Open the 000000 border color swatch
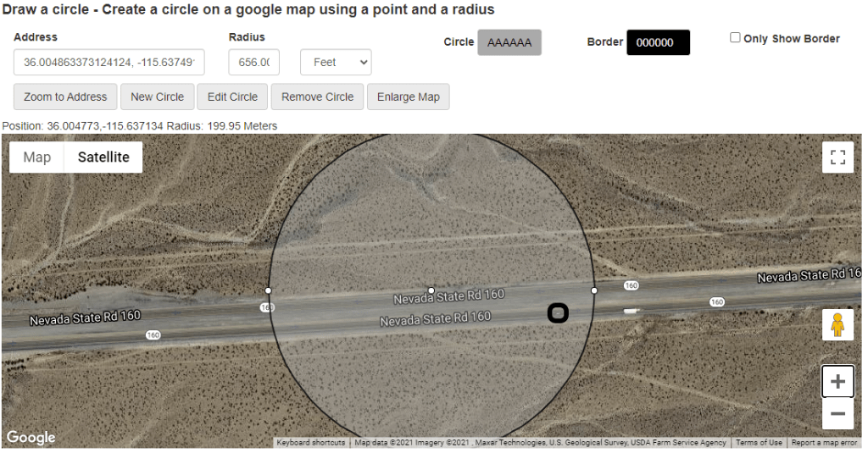 [x=658, y=42]
